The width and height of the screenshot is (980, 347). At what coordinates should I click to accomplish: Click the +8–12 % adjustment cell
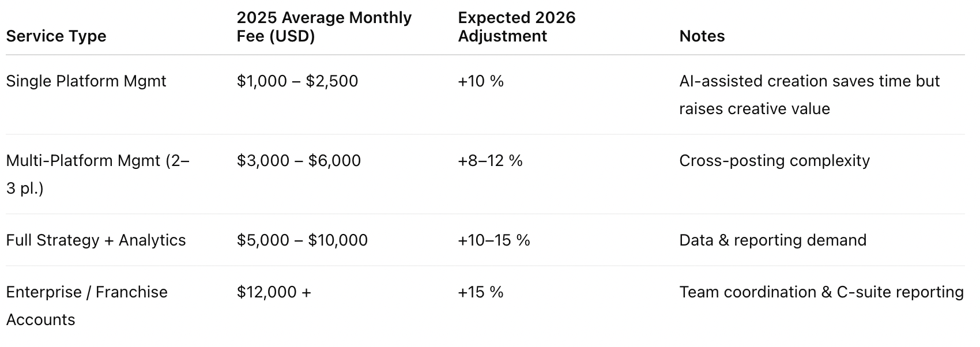[x=490, y=160]
